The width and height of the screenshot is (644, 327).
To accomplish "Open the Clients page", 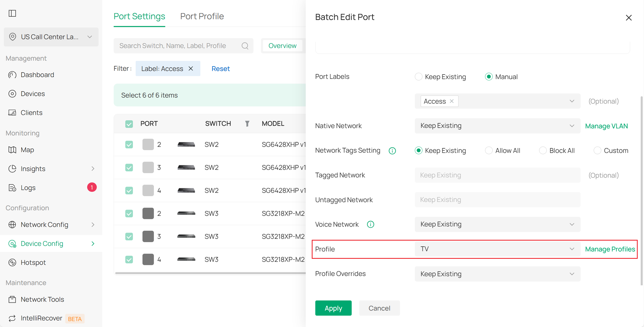I will [x=32, y=113].
